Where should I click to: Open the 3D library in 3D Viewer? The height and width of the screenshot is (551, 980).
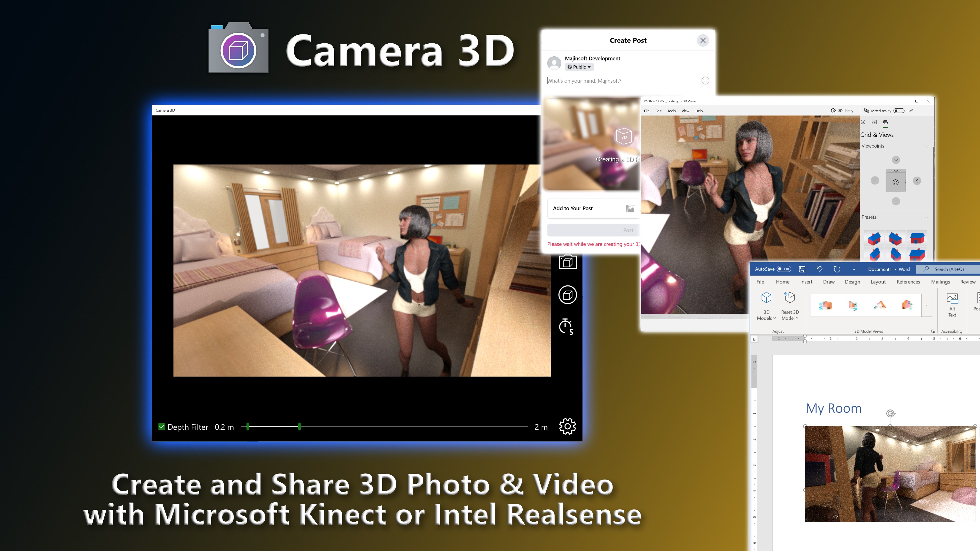(x=842, y=111)
